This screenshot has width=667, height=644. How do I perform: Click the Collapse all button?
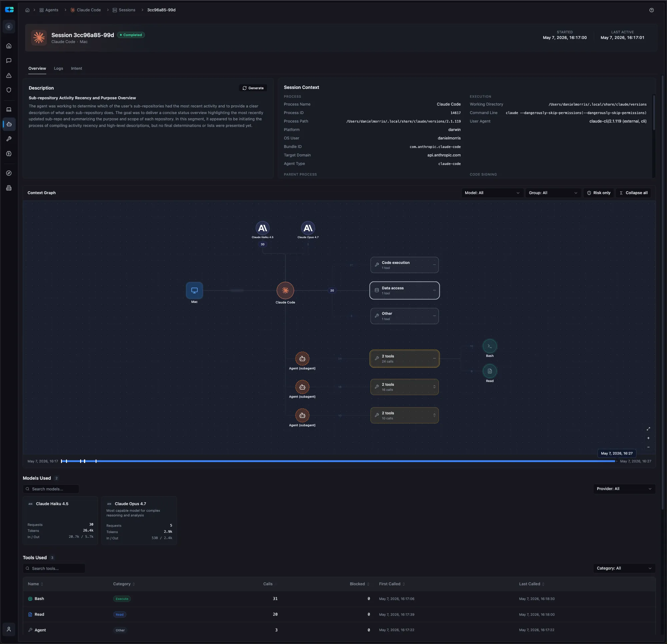pos(633,193)
